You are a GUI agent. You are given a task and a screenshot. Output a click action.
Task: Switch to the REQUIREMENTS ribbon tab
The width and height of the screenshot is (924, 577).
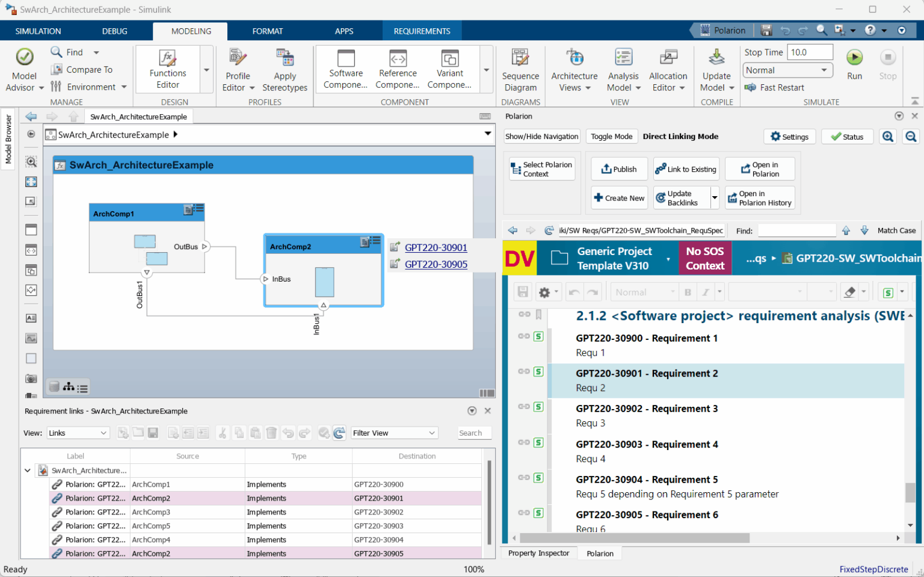click(422, 31)
